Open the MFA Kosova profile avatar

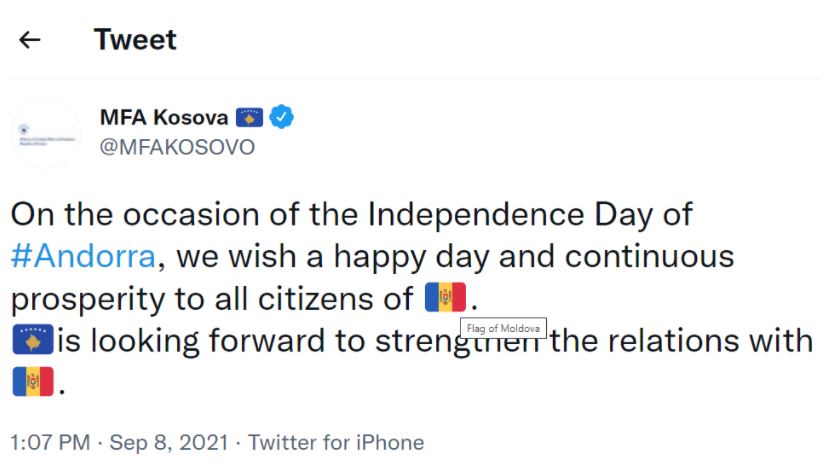point(46,133)
